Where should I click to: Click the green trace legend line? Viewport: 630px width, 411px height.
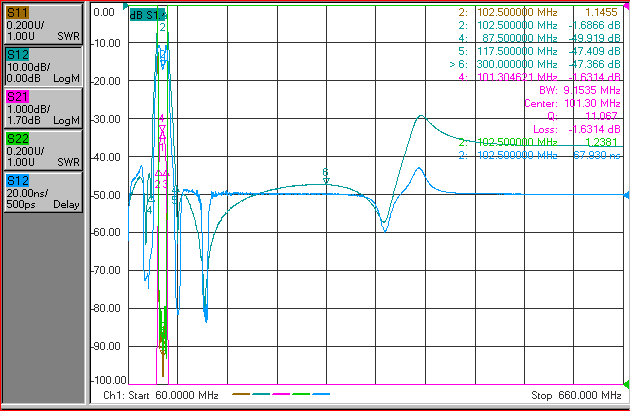coord(301,394)
